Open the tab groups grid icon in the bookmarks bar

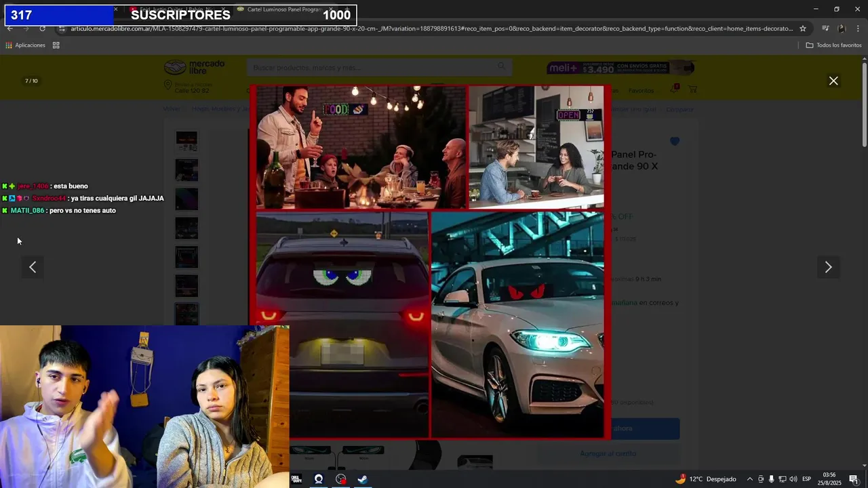click(x=56, y=45)
